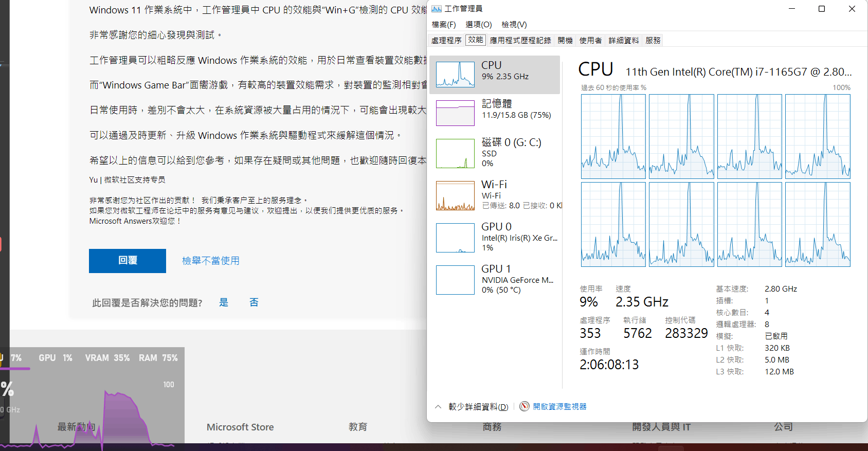Click the 公司 footer heading
The width and height of the screenshot is (868, 451).
[784, 427]
